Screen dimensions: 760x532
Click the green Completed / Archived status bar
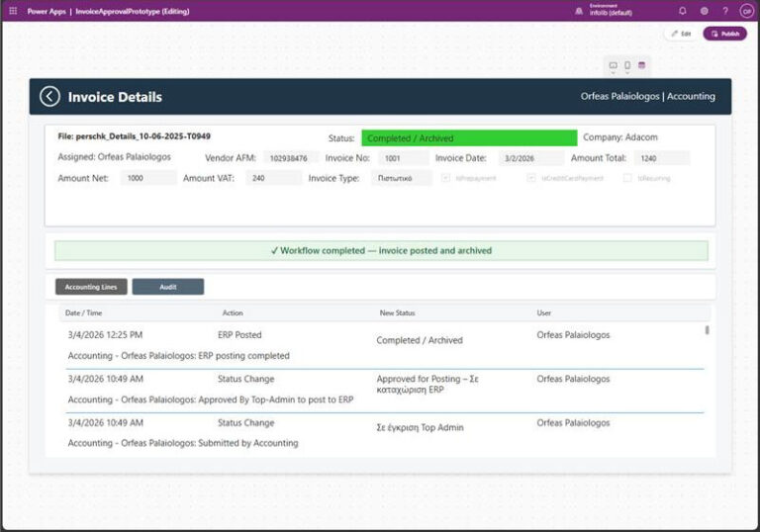point(469,138)
